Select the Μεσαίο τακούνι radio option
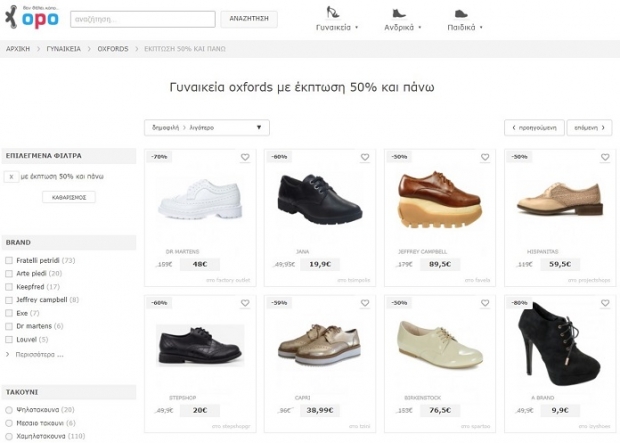 (x=9, y=423)
